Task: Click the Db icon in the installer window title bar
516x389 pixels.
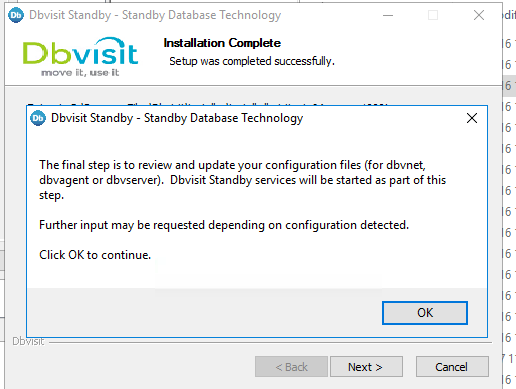Action: 16,15
